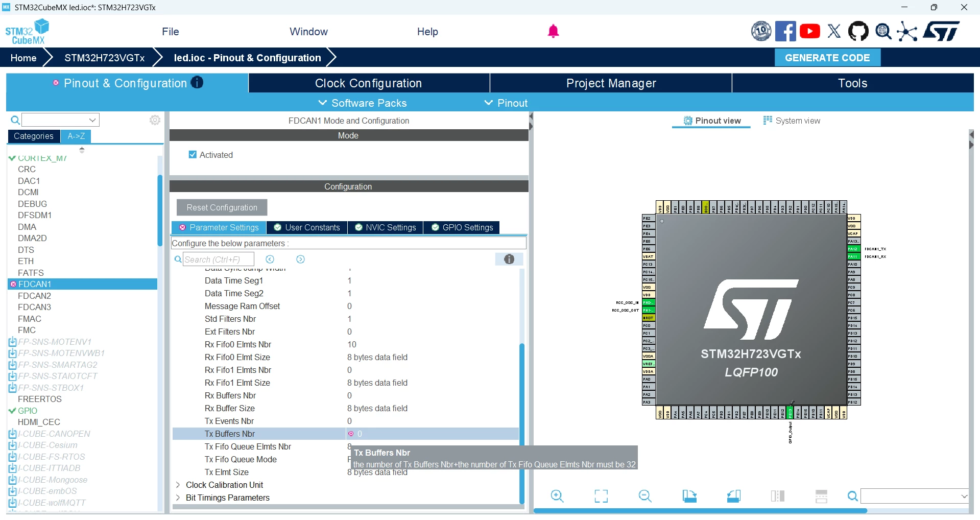Image resolution: width=980 pixels, height=520 pixels.
Task: Switch to A->Z peripheral listing
Action: (x=76, y=136)
